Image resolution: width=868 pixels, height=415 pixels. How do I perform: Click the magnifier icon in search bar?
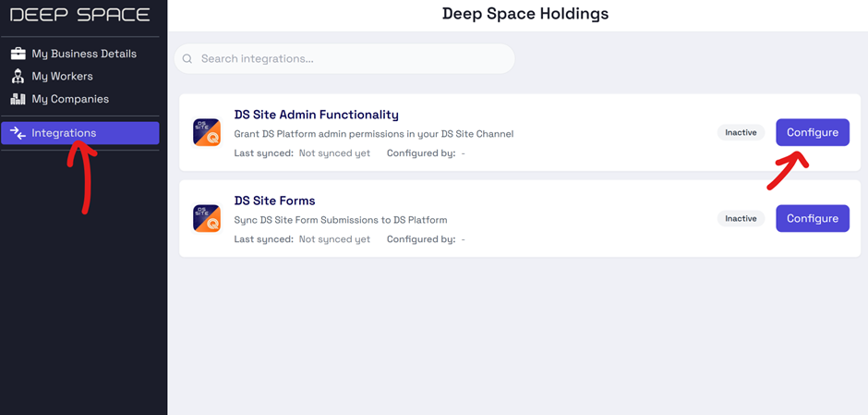tap(187, 59)
